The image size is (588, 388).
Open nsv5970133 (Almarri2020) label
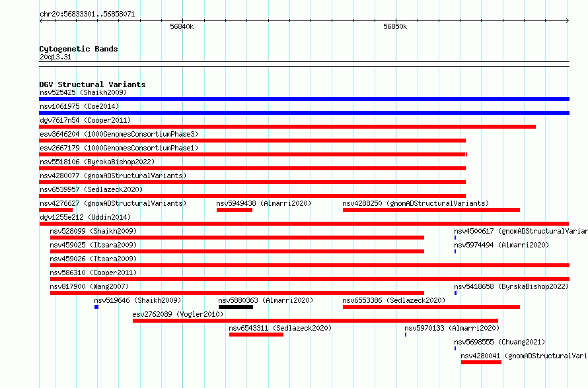coord(452,328)
